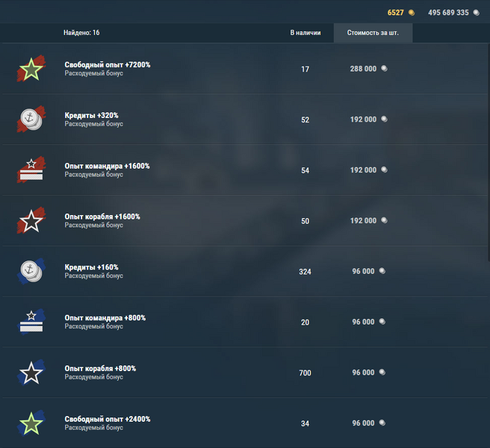Click the 288 000 credits price

pos(363,69)
